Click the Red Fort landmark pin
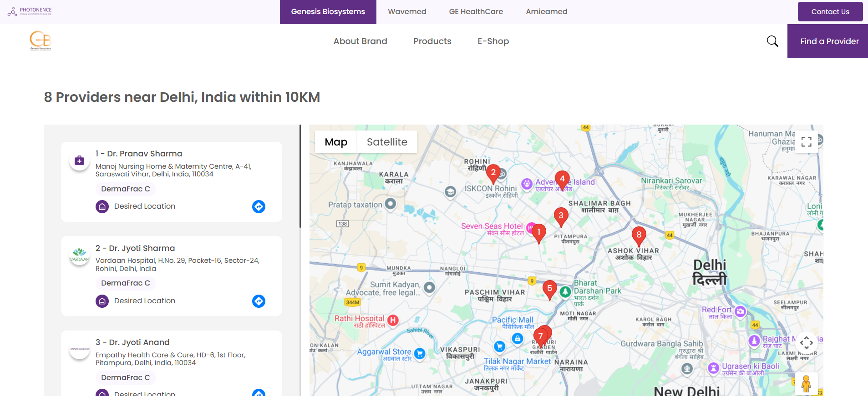 (x=741, y=311)
